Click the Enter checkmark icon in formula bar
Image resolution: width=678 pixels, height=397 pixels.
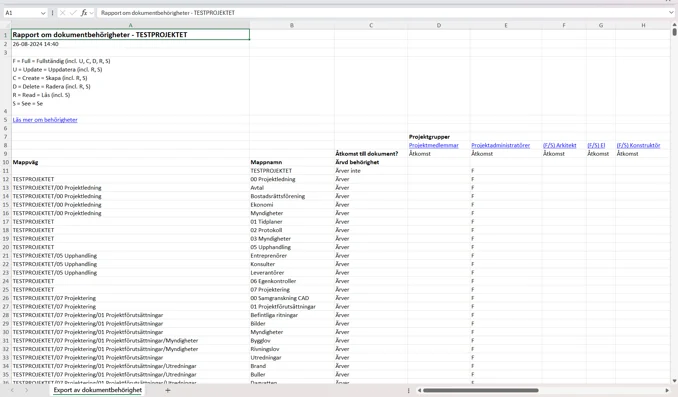click(x=73, y=13)
